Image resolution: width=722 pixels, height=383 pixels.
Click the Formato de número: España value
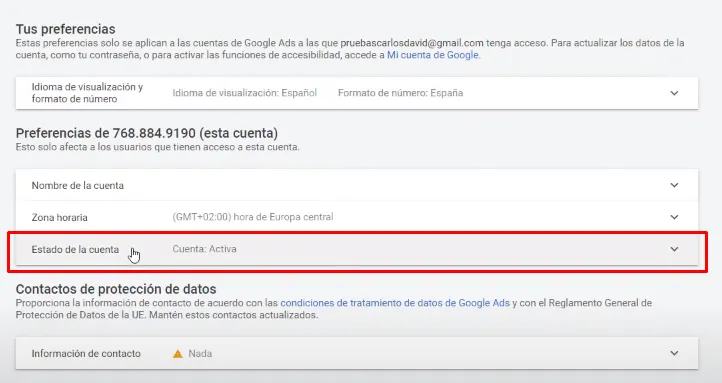[x=401, y=93]
